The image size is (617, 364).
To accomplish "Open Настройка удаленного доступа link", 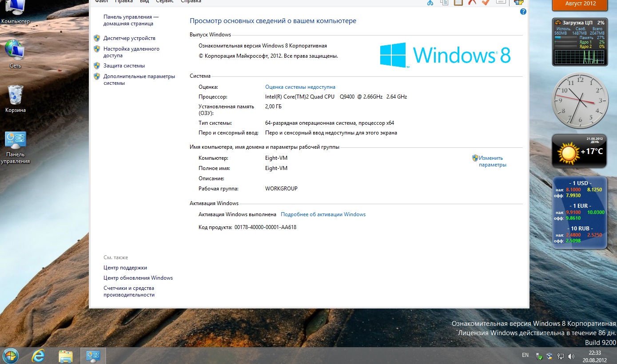I will pos(131,52).
